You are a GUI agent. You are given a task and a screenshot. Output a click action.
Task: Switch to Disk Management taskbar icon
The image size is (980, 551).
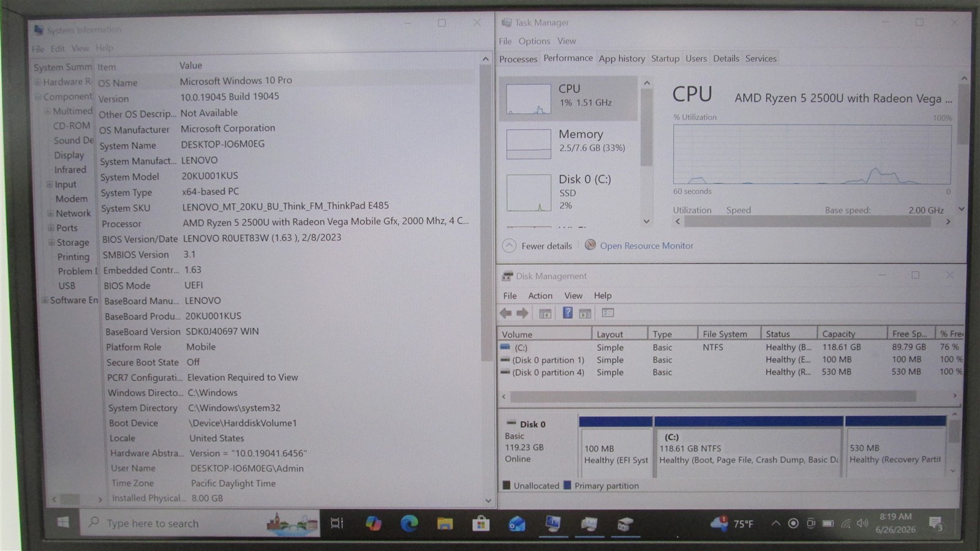[625, 523]
